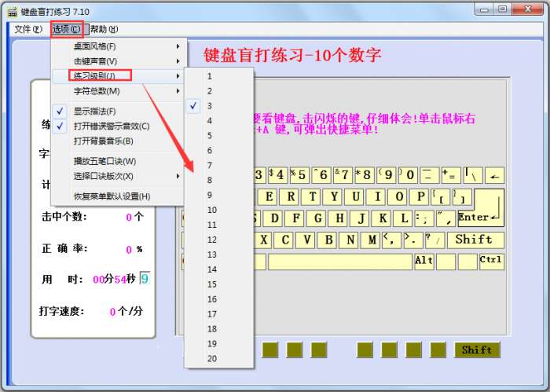
Task: Disable the 打开错误警示音效 option
Action: coord(111,126)
